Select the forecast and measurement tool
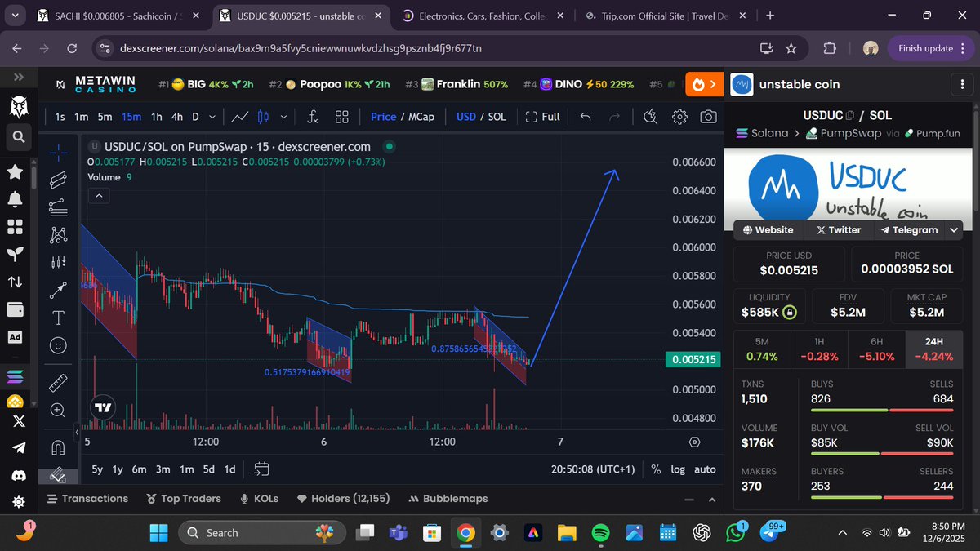This screenshot has width=980, height=551. click(59, 263)
